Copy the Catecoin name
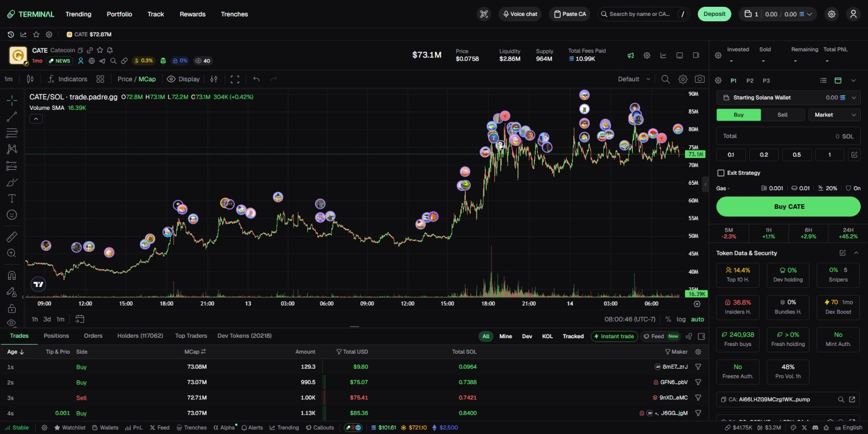 [x=80, y=50]
